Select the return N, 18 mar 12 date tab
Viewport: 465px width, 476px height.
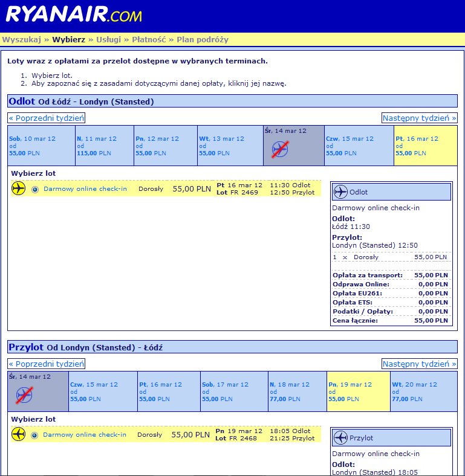coord(298,391)
